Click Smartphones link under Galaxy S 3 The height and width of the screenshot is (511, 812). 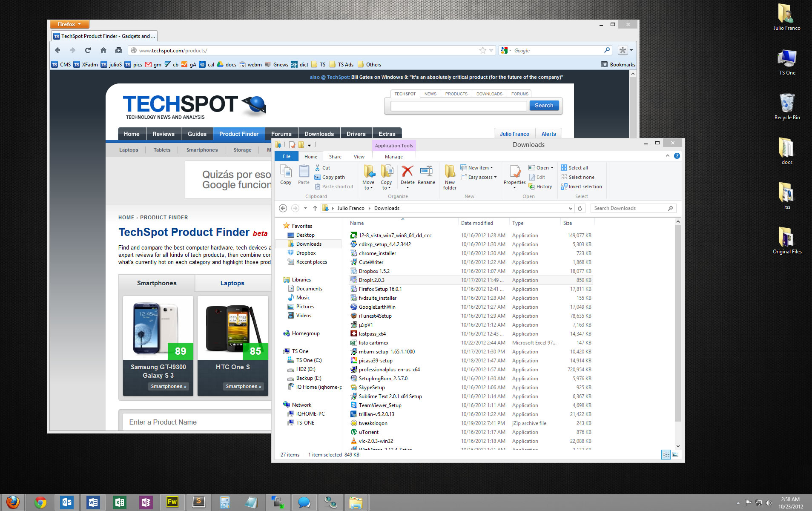pos(169,386)
